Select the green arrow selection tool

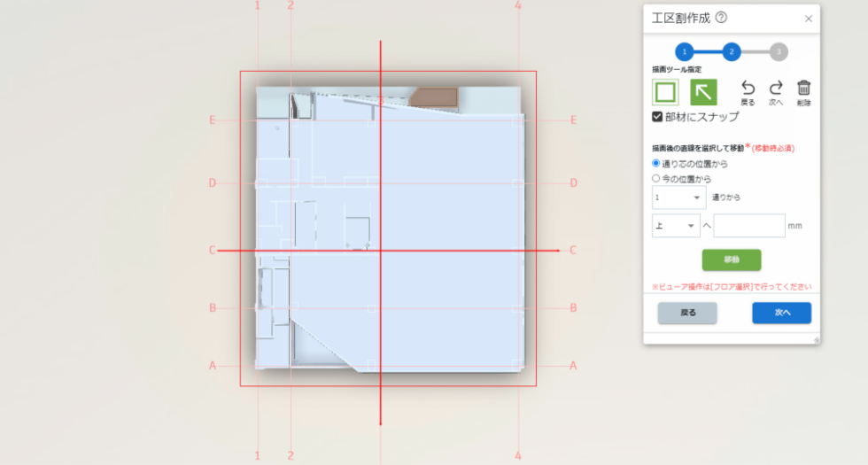[x=703, y=92]
